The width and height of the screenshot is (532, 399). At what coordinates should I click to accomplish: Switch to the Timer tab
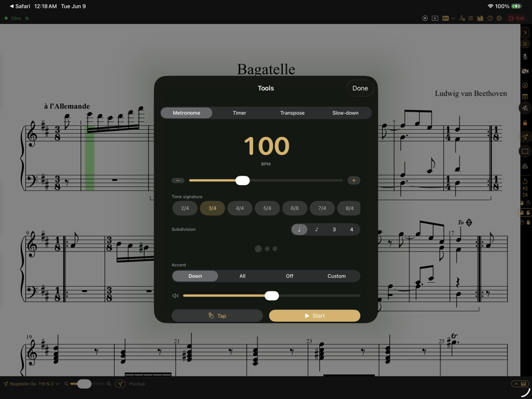point(239,113)
